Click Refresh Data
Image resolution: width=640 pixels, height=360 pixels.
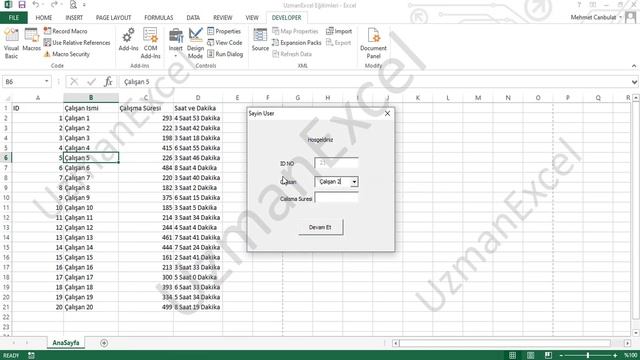click(291, 54)
